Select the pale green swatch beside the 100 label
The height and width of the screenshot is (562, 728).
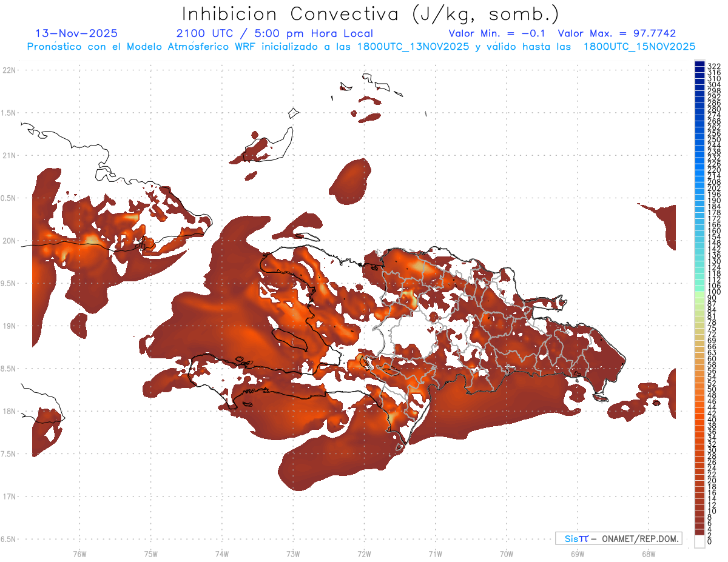click(699, 294)
